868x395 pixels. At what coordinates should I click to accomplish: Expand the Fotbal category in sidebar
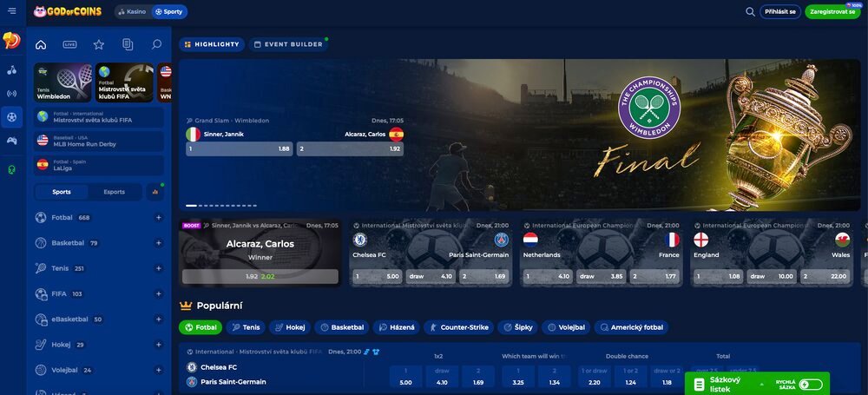[x=158, y=218]
